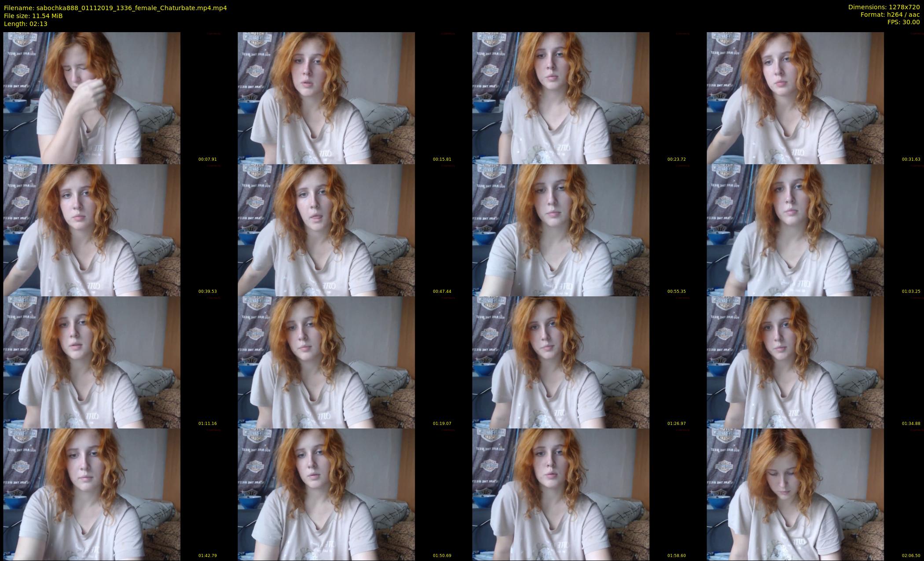Click the thumbnail timestamped 01:11.16
Image resolution: width=924 pixels, height=561 pixels.
[92, 362]
